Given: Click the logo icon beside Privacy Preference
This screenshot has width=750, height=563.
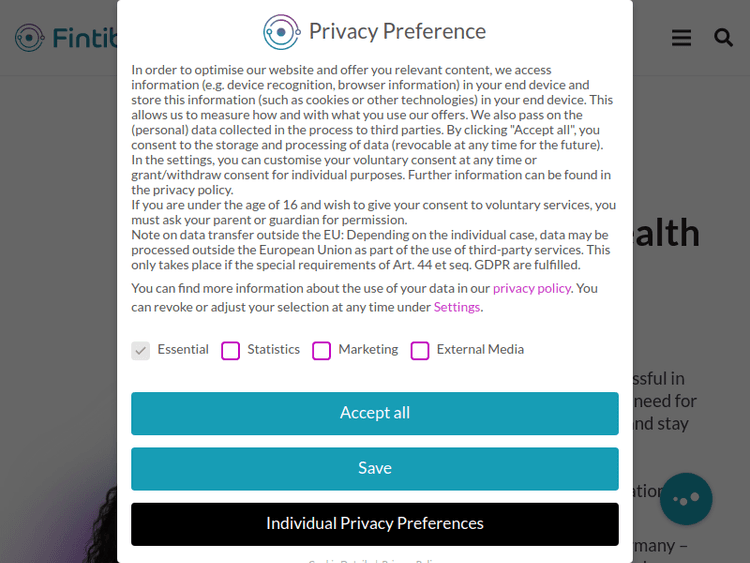Looking at the screenshot, I should (x=282, y=32).
